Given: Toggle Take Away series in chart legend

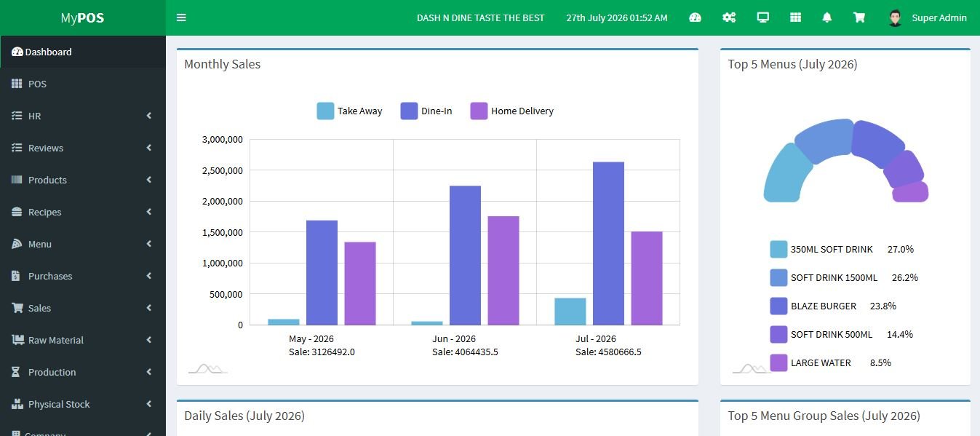Looking at the screenshot, I should 349,111.
